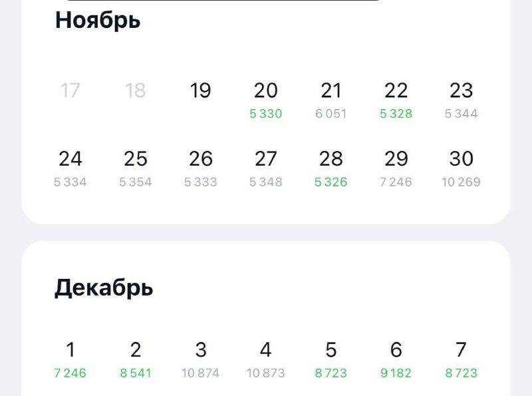Viewport: 532px width, 396px height.
Task: Pick November 21 with price 6 051
Action: pos(331,99)
